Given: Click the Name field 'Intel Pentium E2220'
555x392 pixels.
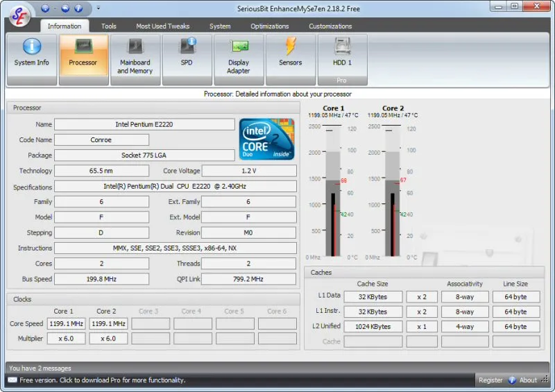Looking at the screenshot, I should [144, 124].
